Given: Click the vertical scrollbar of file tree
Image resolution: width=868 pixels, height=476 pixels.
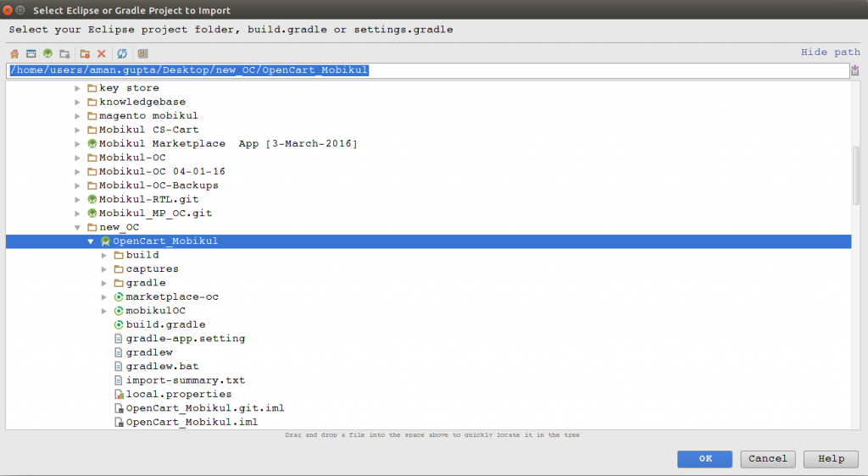Looking at the screenshot, I should point(856,174).
